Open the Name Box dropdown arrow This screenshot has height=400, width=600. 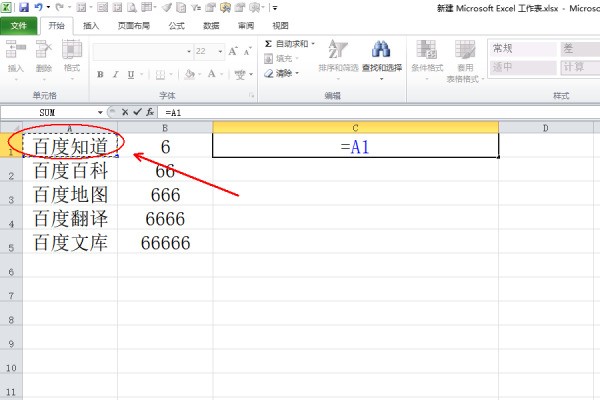pyautogui.click(x=100, y=113)
